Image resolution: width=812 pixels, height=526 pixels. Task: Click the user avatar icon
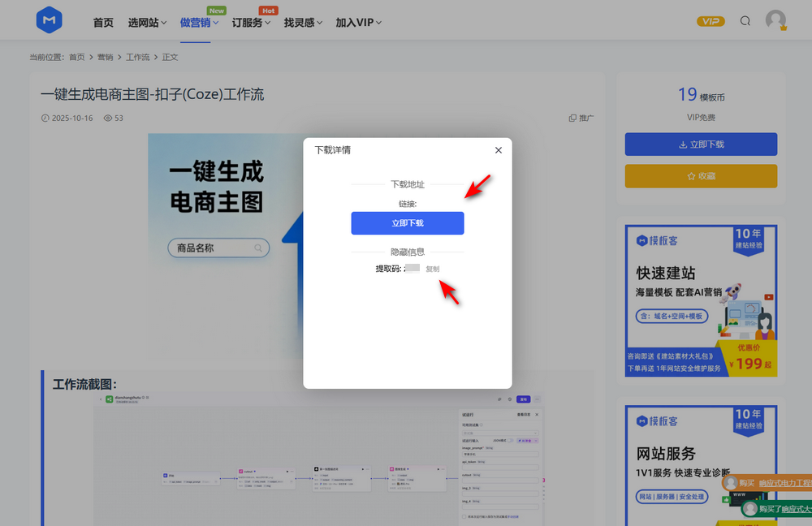point(776,20)
